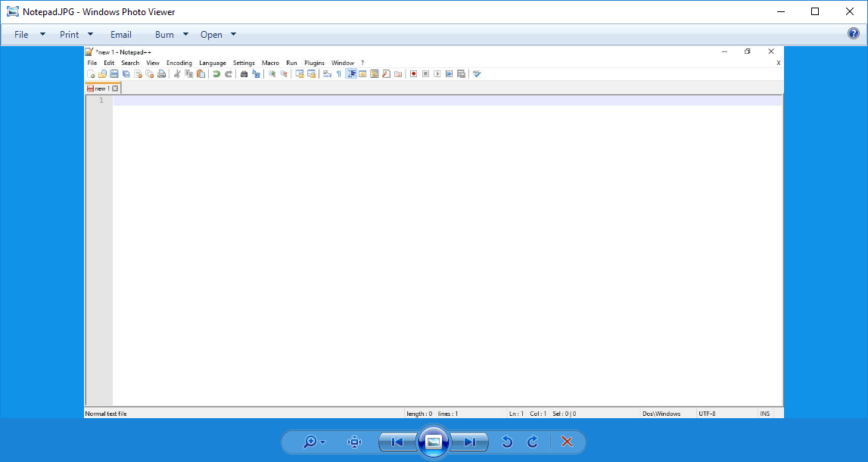
Task: Open the Find dialog via the binoculars icon
Action: [244, 73]
